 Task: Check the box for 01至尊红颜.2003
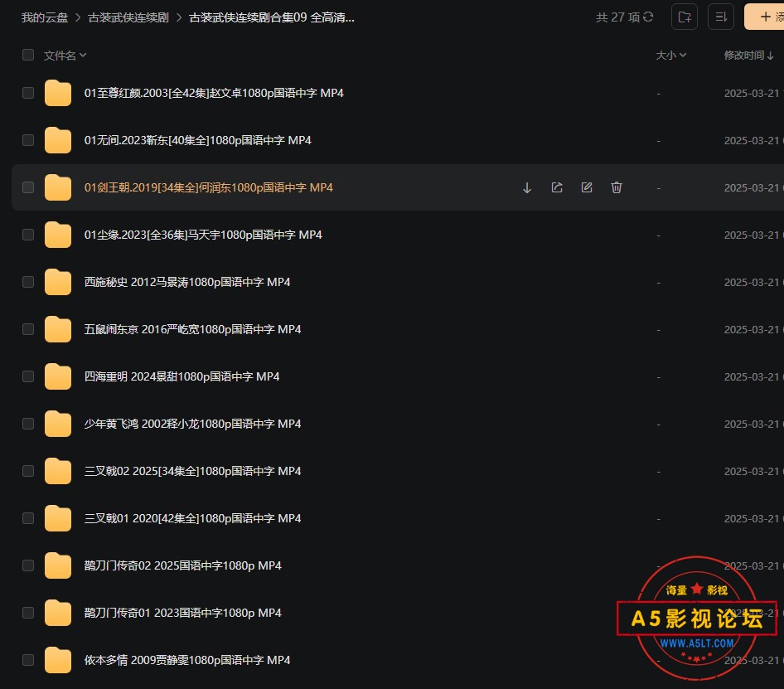click(28, 93)
